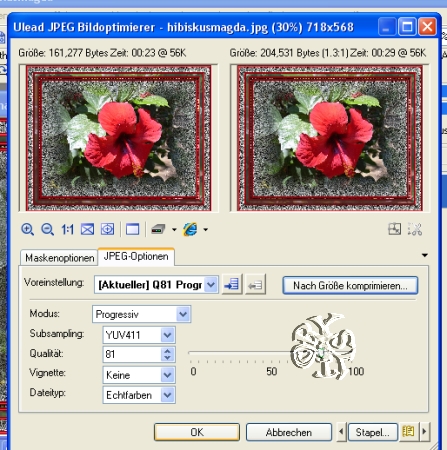Click the crop scissors icon
This screenshot has height=450, width=447.
coord(415,229)
